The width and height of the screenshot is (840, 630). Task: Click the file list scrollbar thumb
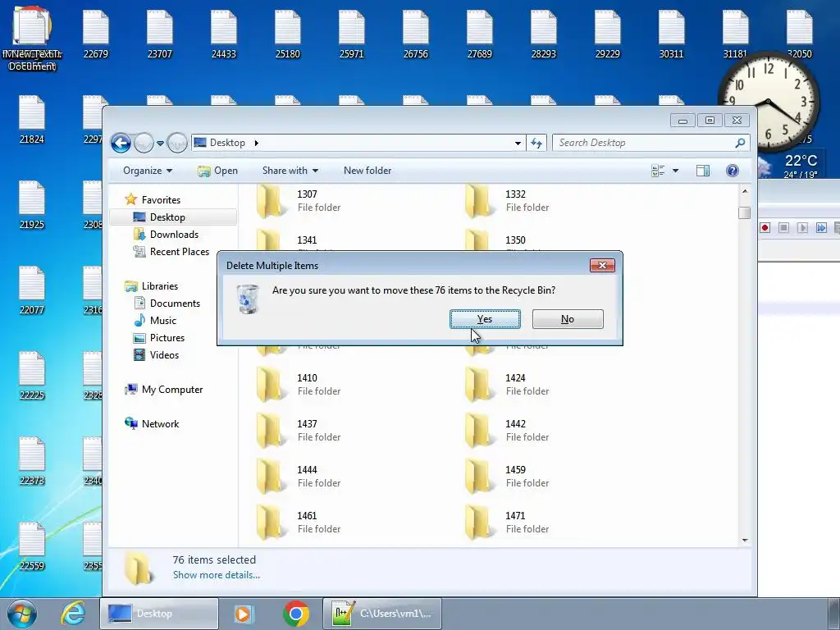click(x=744, y=212)
